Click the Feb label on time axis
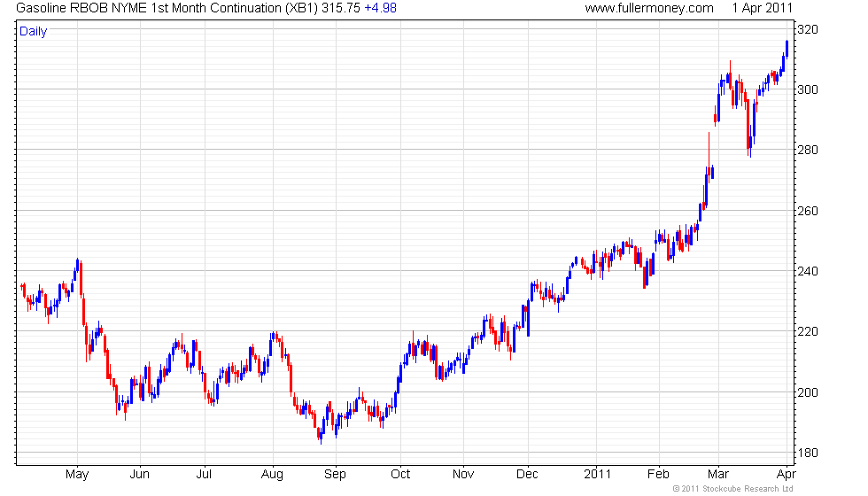The height and width of the screenshot is (496, 868). tap(659, 475)
